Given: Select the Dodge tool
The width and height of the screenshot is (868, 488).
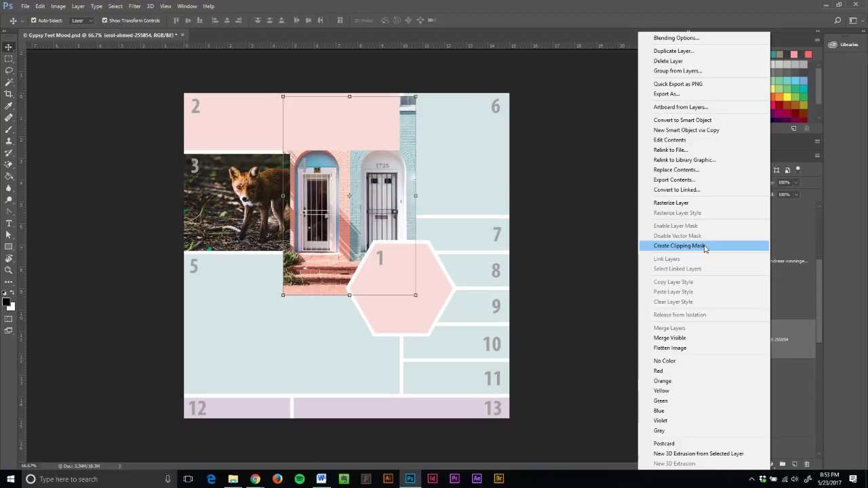Looking at the screenshot, I should (9, 199).
